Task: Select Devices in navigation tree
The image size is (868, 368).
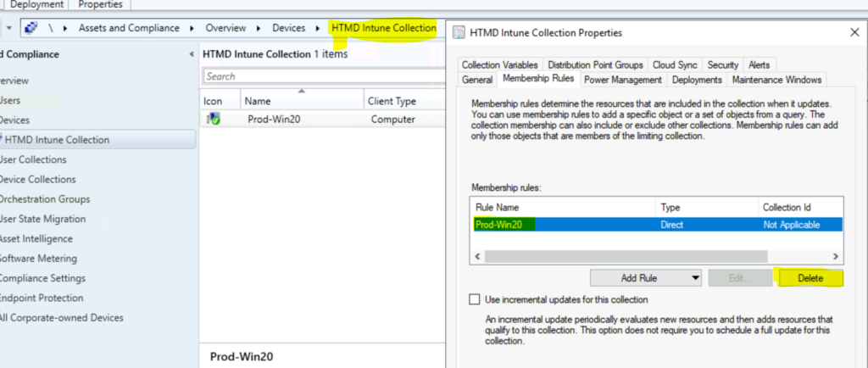Action: (x=14, y=120)
